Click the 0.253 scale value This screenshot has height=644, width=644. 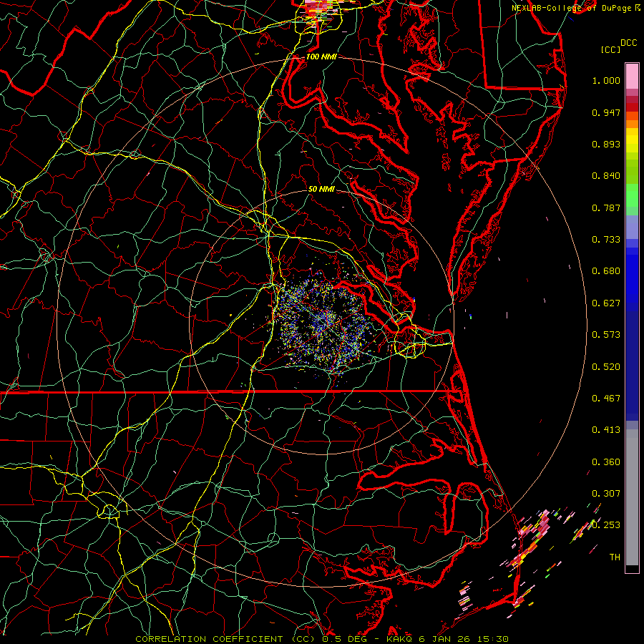point(606,525)
